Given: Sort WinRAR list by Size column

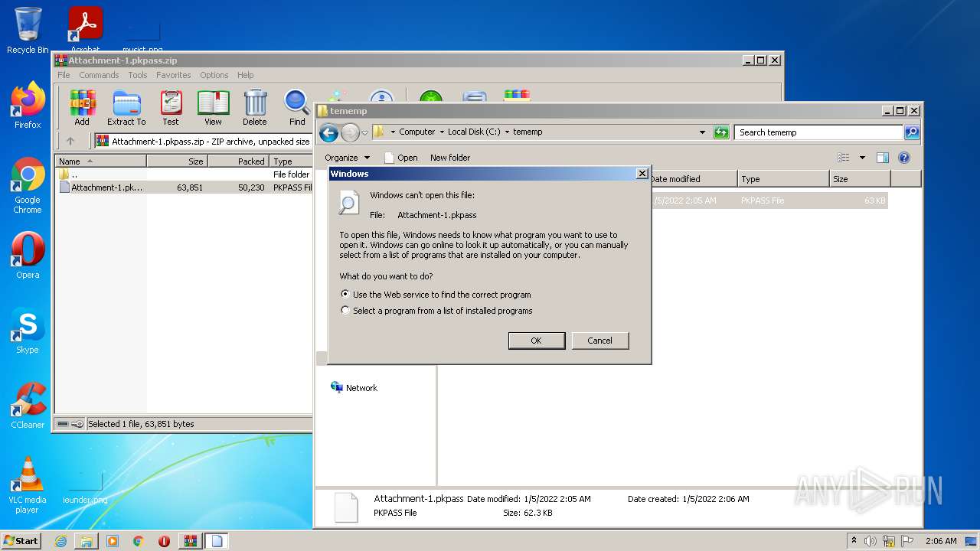Looking at the screenshot, I should (177, 161).
